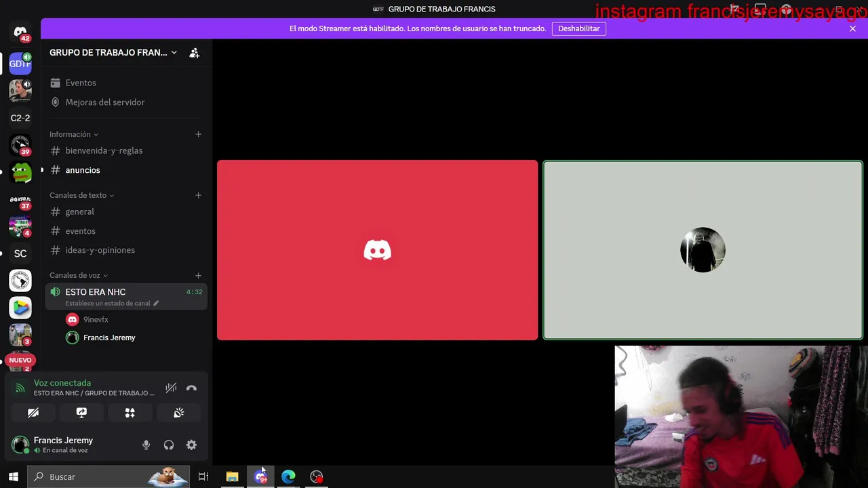Select the ESTO ERA NHC voice channel
Screen dimensions: 868x488
click(127, 297)
